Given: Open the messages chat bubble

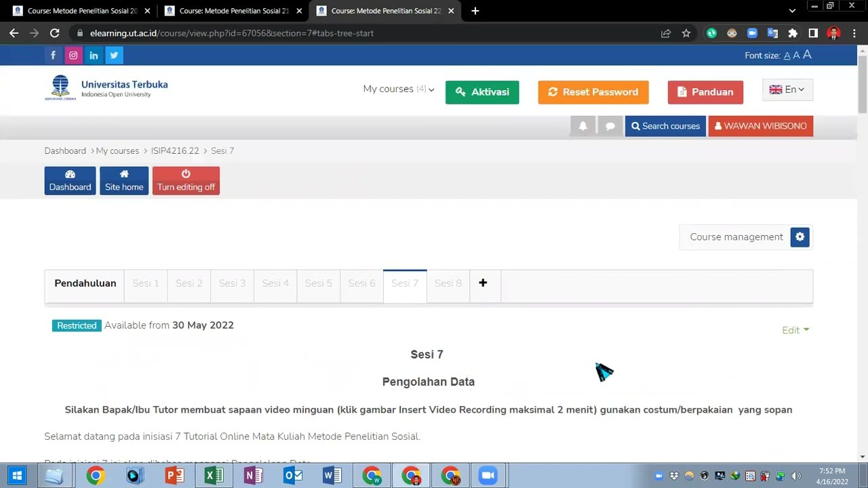Looking at the screenshot, I should pos(610,126).
